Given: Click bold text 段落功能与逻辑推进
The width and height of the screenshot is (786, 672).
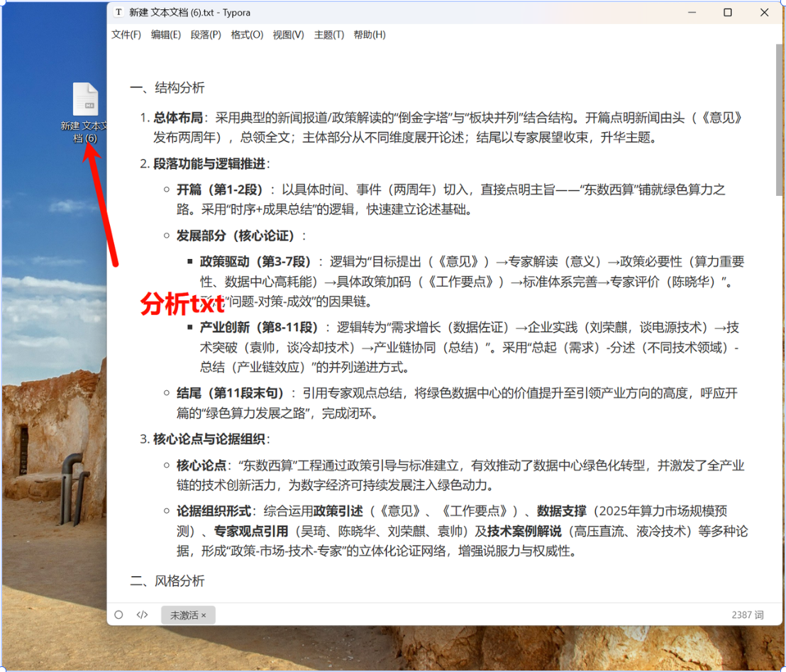Looking at the screenshot, I should point(209,164).
